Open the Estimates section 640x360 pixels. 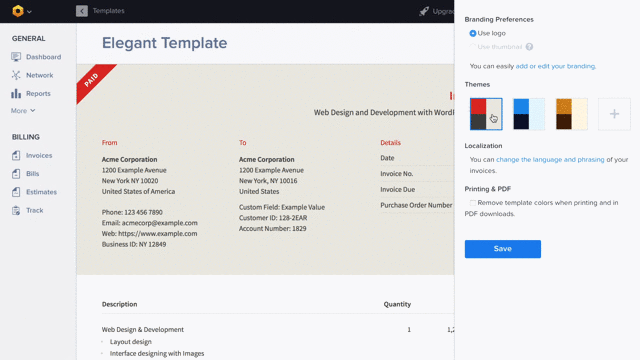click(x=42, y=192)
